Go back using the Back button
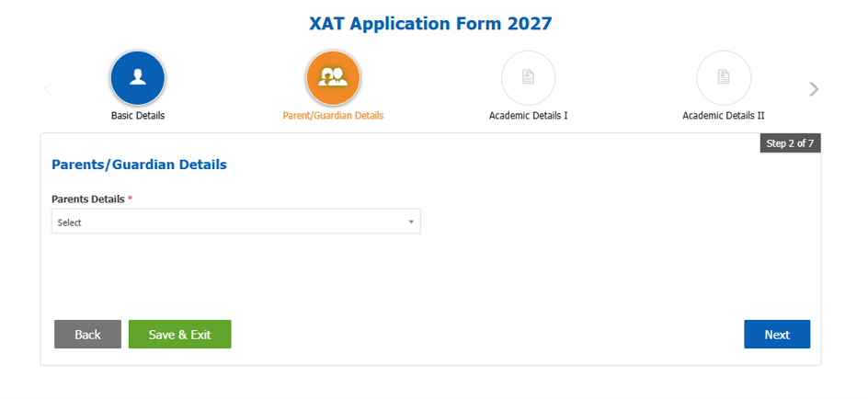 tap(87, 335)
